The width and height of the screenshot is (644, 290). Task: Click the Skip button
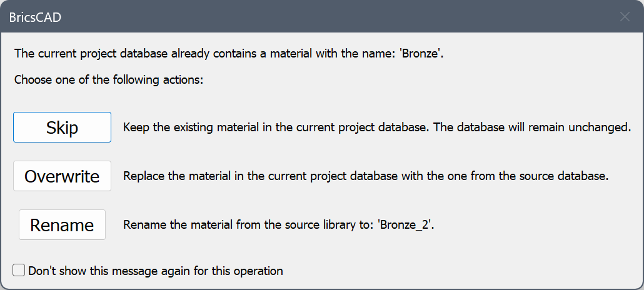(x=62, y=127)
